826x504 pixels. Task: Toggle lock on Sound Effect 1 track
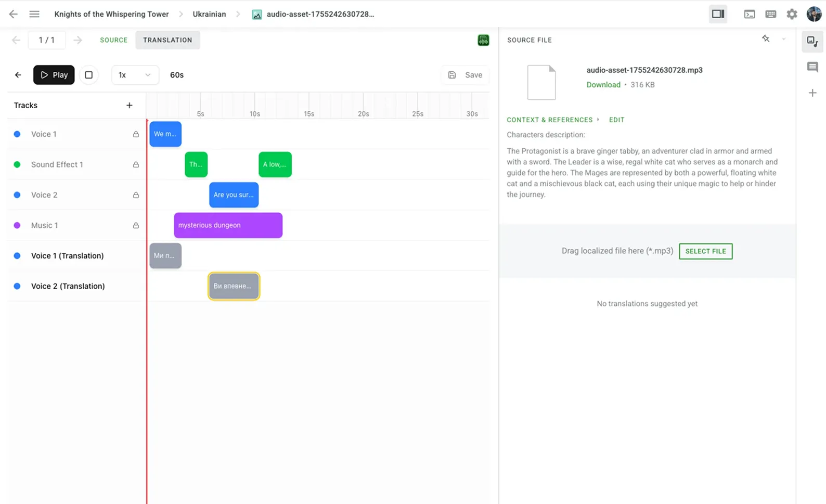point(136,165)
